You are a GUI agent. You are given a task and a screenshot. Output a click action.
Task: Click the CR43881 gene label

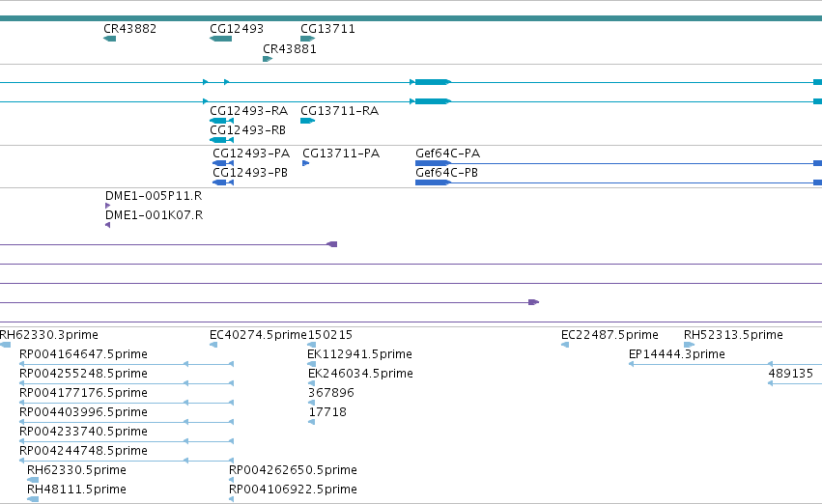290,48
